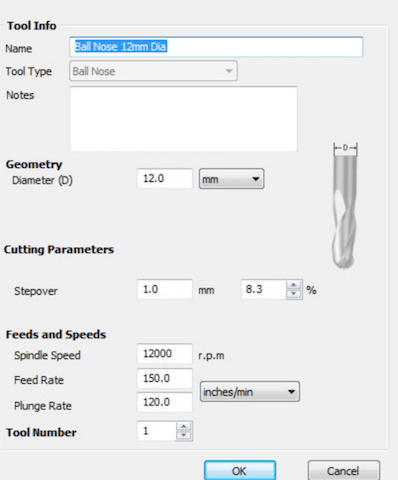Expand the inches/min feed units dropdown
Viewport: 398px width, 480px height.
[x=250, y=392]
